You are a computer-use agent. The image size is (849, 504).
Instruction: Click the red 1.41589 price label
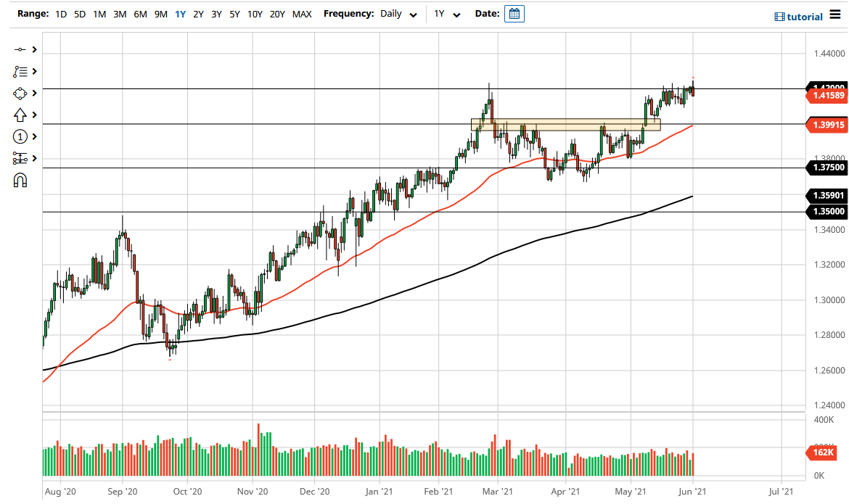[x=826, y=94]
